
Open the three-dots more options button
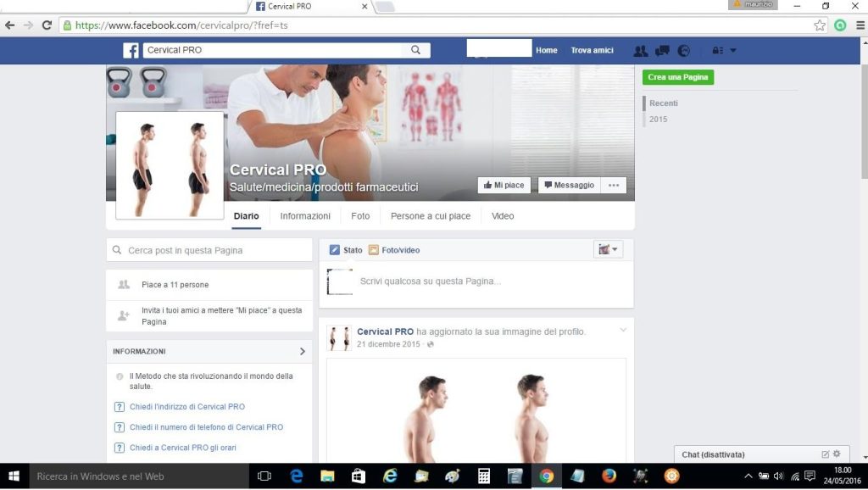coord(614,185)
